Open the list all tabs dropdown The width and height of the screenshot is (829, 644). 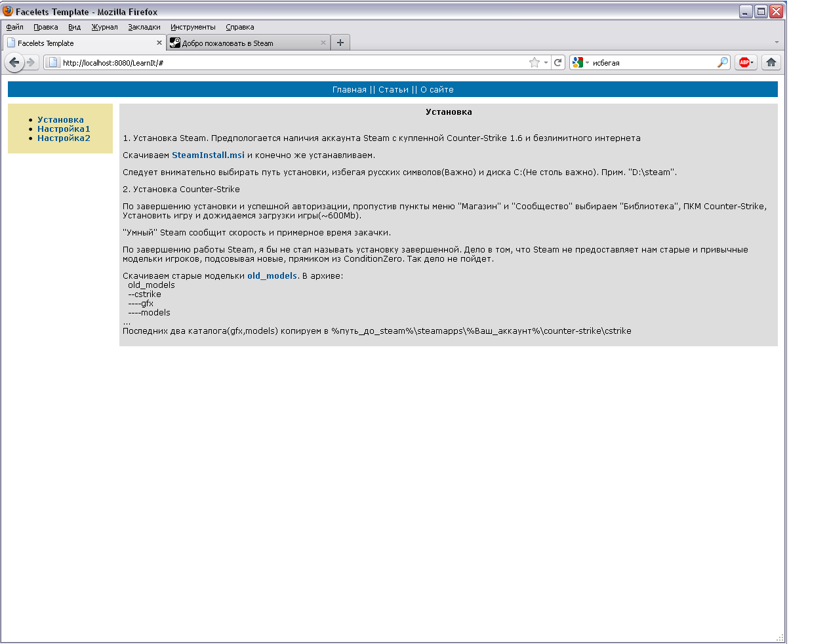777,42
